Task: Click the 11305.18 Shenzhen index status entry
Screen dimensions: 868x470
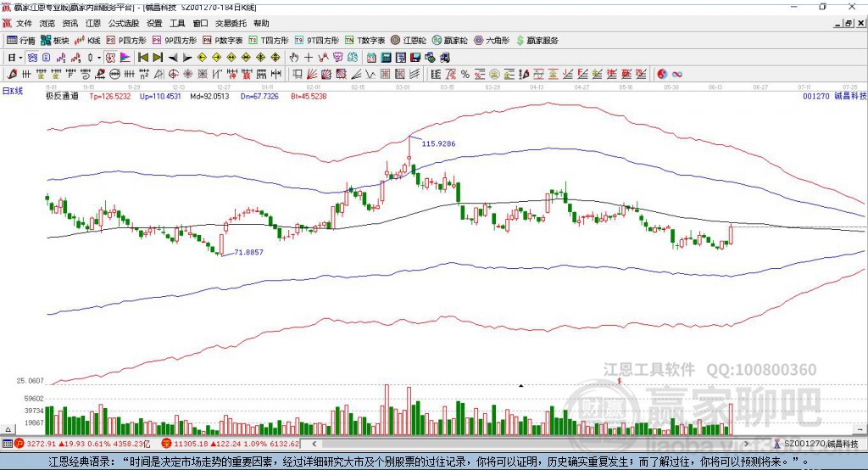Action: pos(231,444)
